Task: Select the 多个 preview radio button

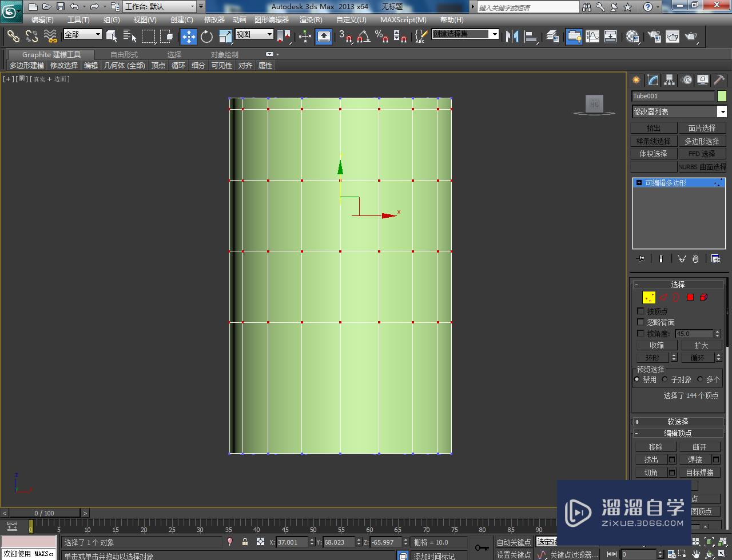Action: (x=700, y=379)
